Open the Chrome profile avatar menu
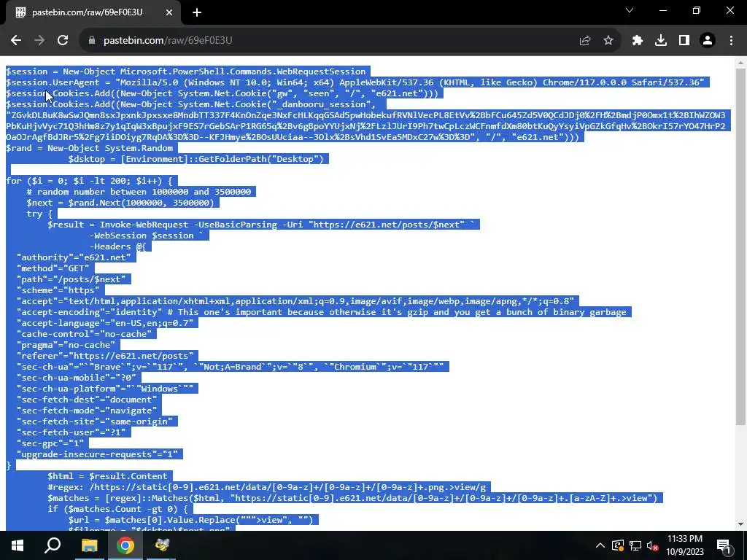 [x=708, y=41]
